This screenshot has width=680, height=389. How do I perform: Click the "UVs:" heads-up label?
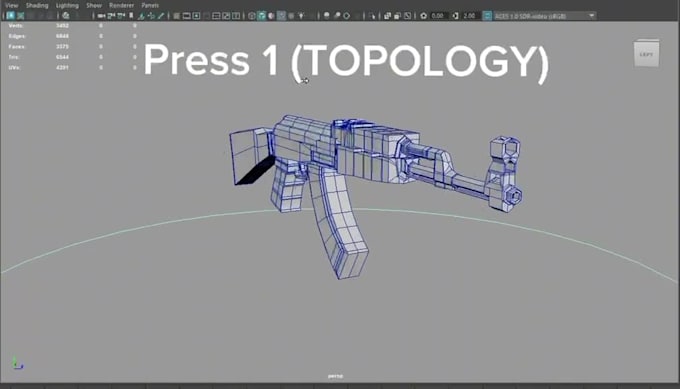coord(14,67)
